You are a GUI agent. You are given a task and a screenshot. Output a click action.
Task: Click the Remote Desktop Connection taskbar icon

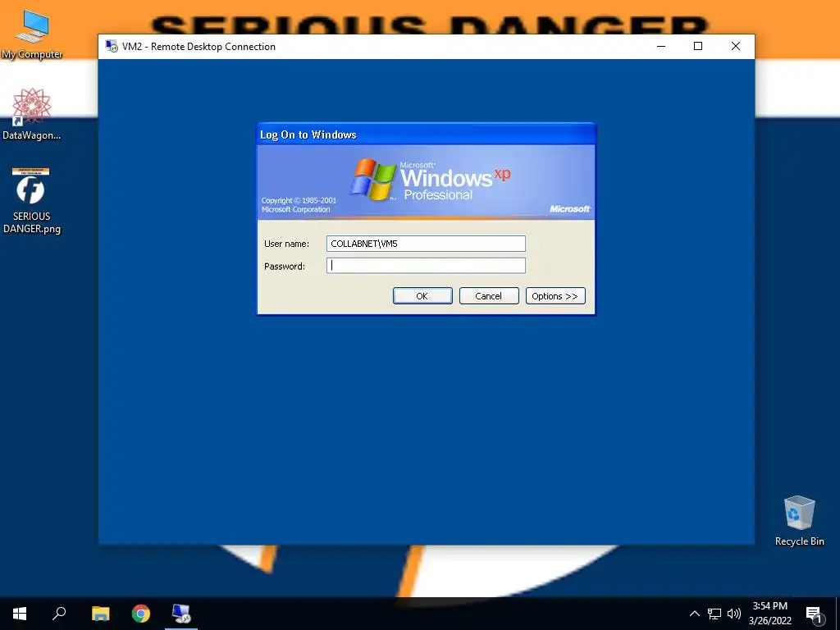pyautogui.click(x=181, y=614)
